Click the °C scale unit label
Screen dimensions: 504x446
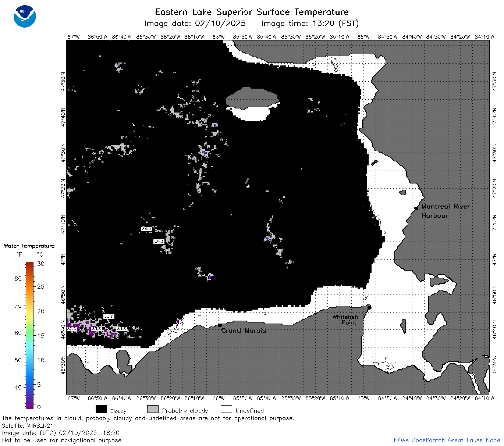[40, 254]
